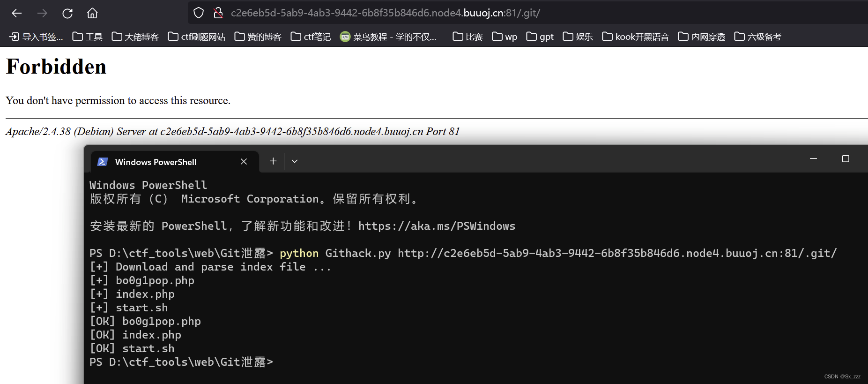Click the browser forward arrow

(42, 13)
